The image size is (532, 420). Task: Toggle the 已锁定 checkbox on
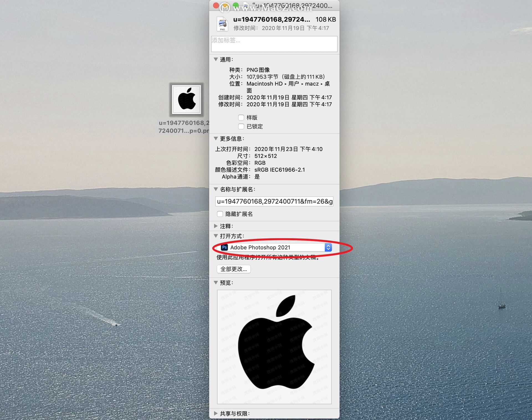click(x=241, y=126)
